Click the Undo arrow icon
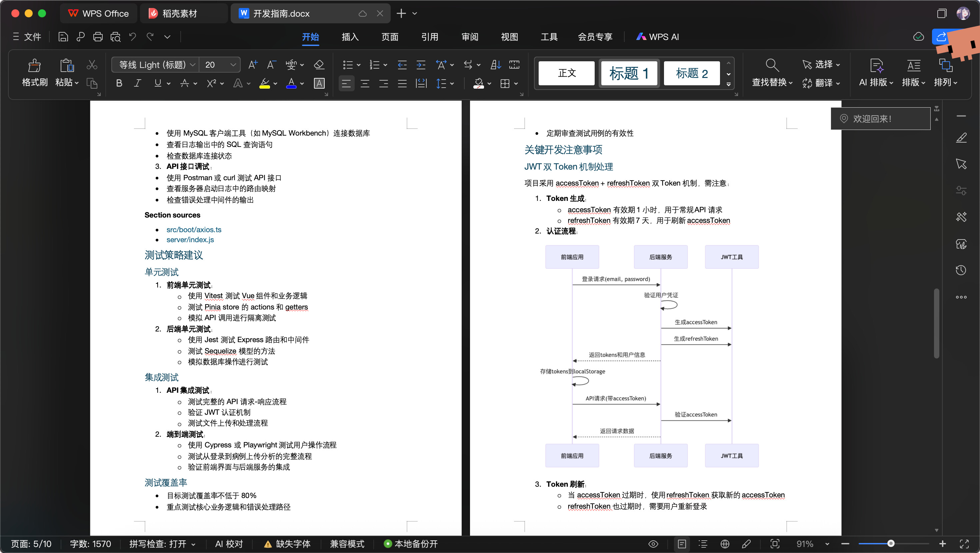This screenshot has width=980, height=553. (x=132, y=37)
